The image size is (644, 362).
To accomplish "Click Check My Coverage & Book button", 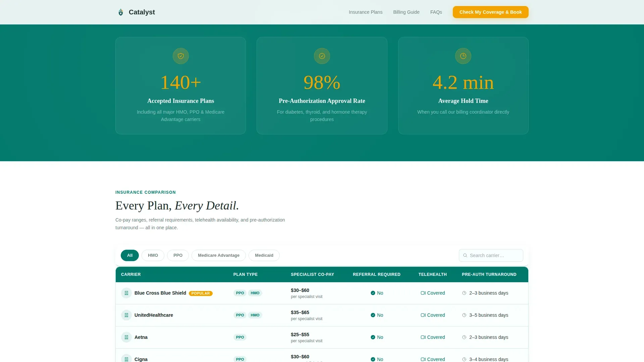I will coord(490,12).
